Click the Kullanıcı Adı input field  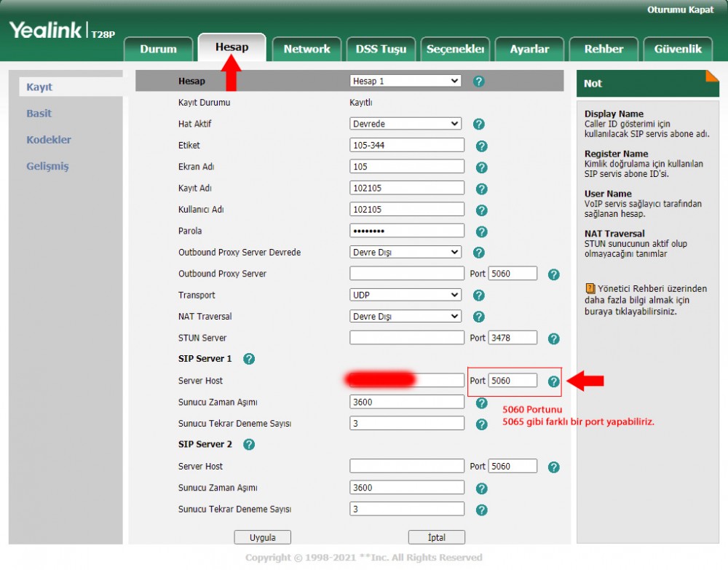coord(407,209)
